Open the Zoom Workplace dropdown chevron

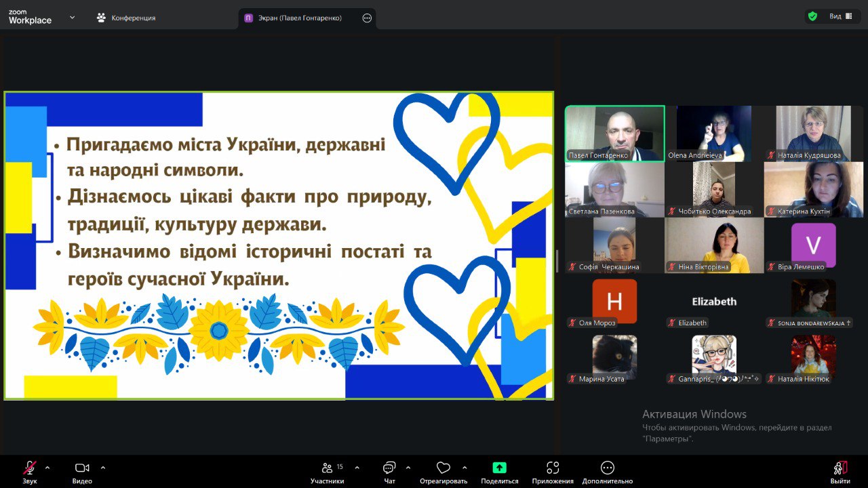(72, 18)
